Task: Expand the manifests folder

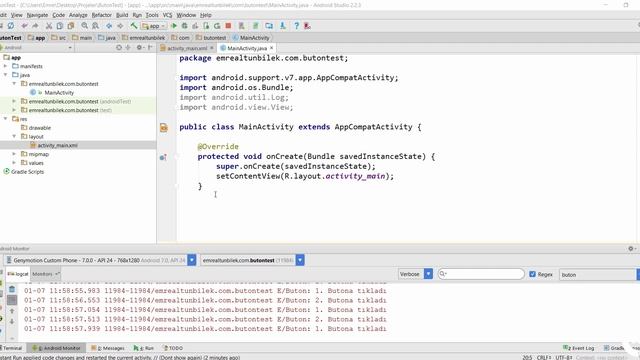Action: (6, 66)
